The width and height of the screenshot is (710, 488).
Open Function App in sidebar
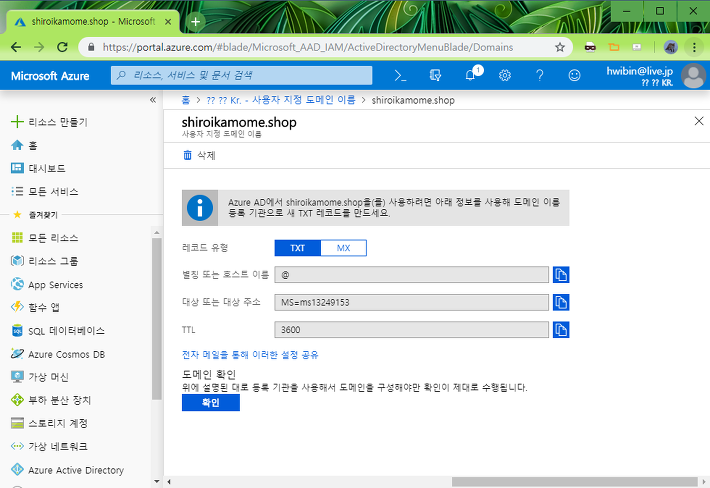pos(35,307)
